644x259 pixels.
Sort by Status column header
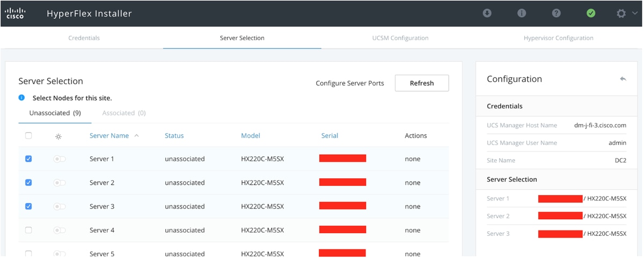click(174, 136)
